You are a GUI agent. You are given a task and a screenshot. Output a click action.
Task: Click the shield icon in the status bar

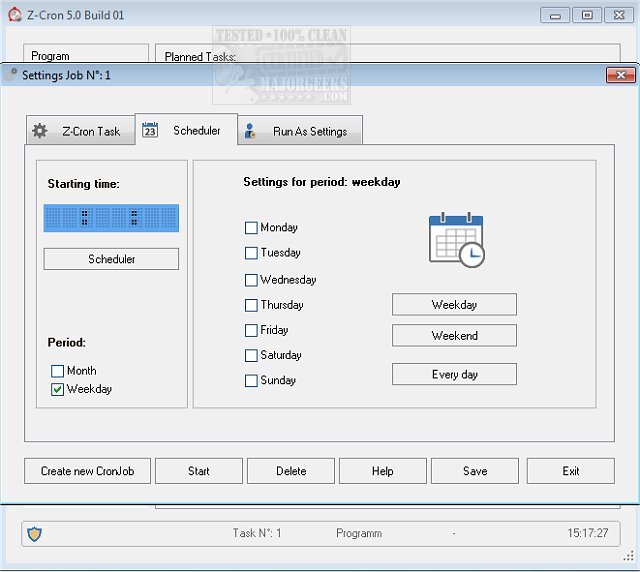[x=34, y=534]
